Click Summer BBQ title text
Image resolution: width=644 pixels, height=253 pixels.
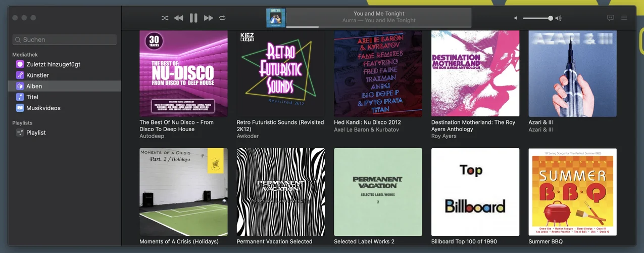[x=545, y=241]
